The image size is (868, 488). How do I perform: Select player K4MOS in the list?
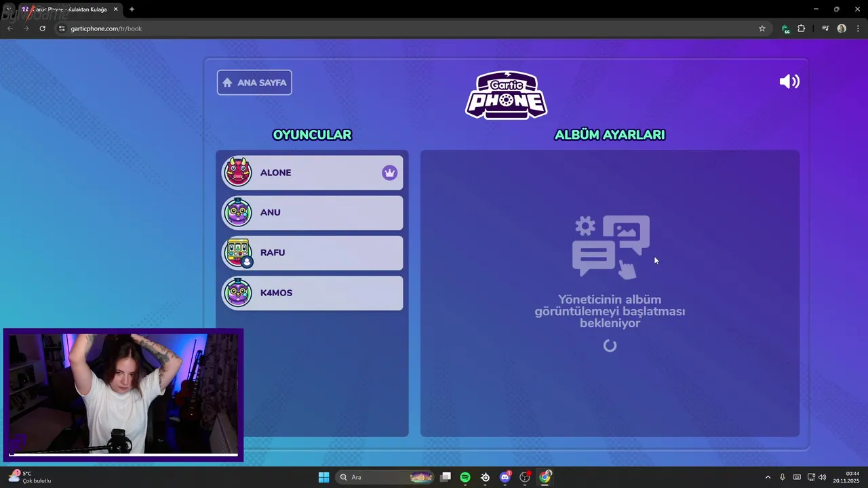tap(313, 293)
